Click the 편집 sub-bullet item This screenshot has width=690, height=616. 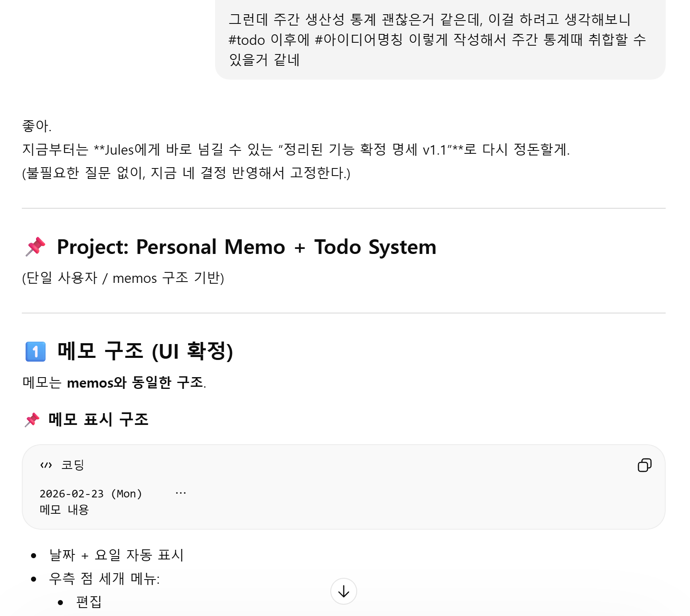(89, 602)
